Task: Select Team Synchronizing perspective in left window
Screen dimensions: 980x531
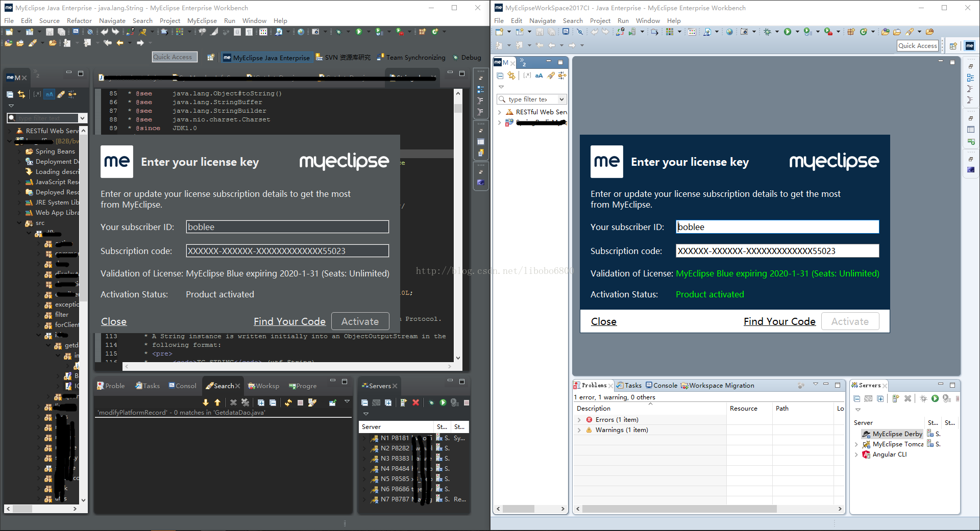Action: click(411, 58)
